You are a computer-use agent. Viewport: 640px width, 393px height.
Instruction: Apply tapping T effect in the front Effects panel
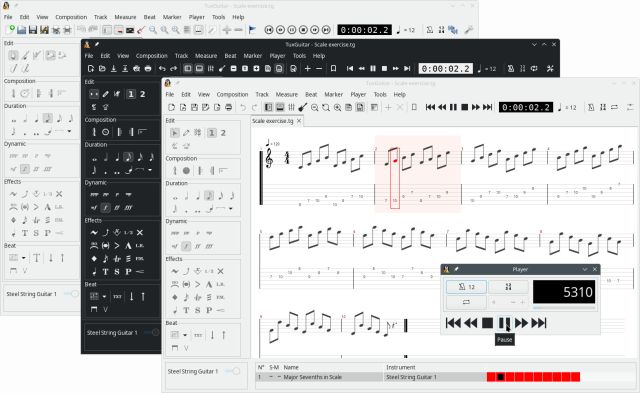[186, 310]
